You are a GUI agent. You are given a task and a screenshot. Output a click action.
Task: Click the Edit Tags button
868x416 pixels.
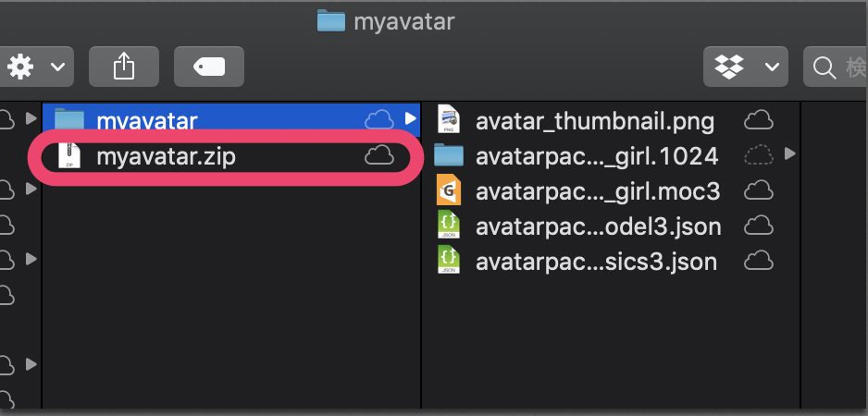point(208,67)
